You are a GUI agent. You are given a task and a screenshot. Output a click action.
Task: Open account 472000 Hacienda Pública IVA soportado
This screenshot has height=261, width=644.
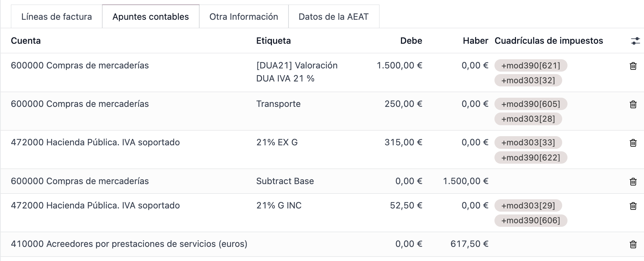click(x=95, y=142)
